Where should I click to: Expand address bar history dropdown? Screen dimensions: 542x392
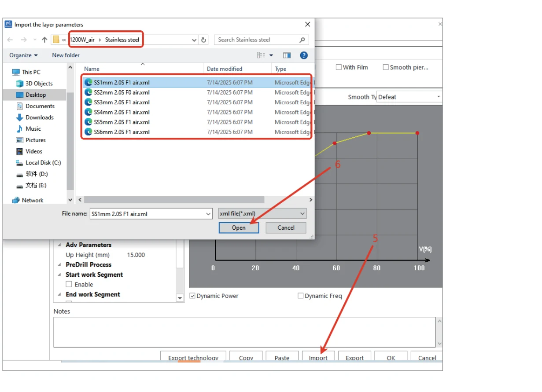tap(194, 40)
